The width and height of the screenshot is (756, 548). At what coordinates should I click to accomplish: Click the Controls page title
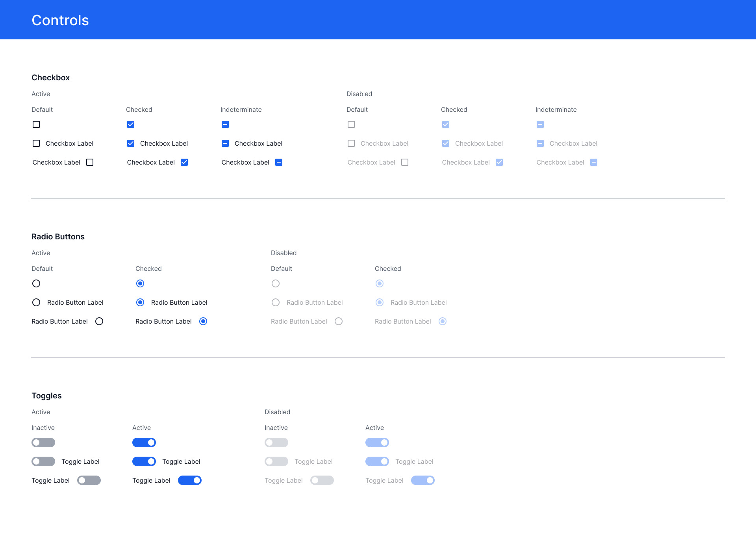(60, 20)
